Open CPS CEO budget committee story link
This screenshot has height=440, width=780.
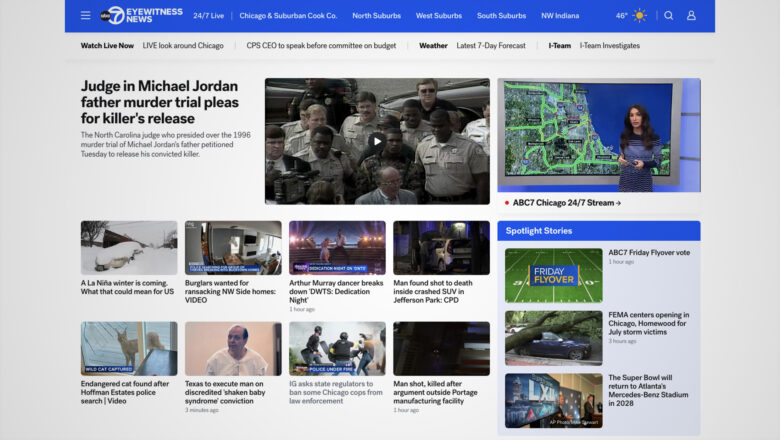321,45
